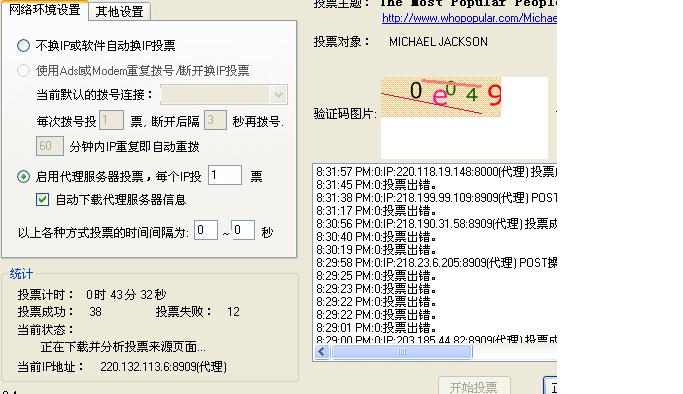683x394 pixels.
Task: Click the 每个IP投 votes input field
Action: click(225, 175)
